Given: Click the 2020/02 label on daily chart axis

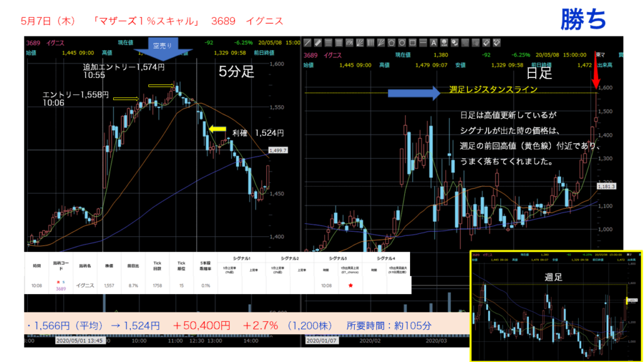Looking at the screenshot, I should (x=370, y=341).
